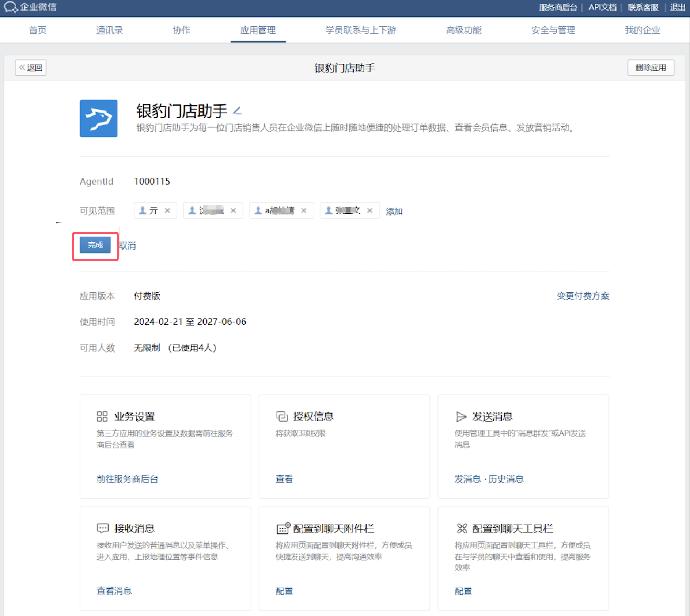Click 查看 under 授权信息
The height and width of the screenshot is (616, 690).
coord(284,479)
